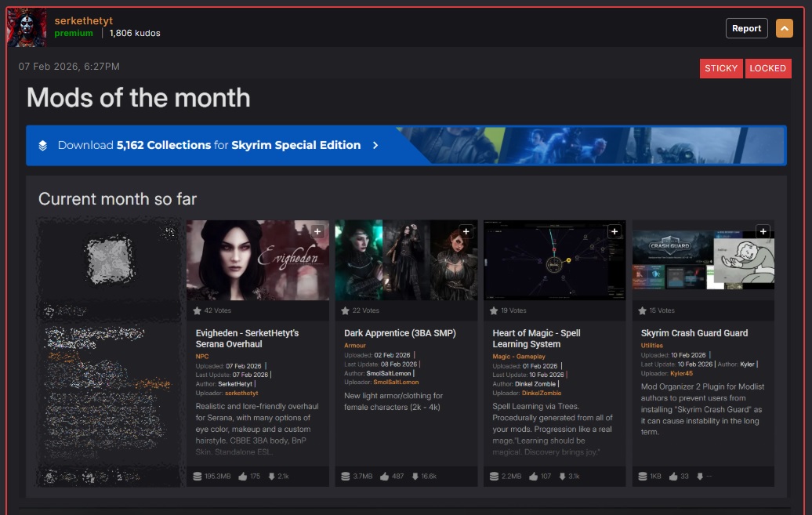
Task: Open Heart of Magic - Spell Learning System
Action: (x=536, y=339)
